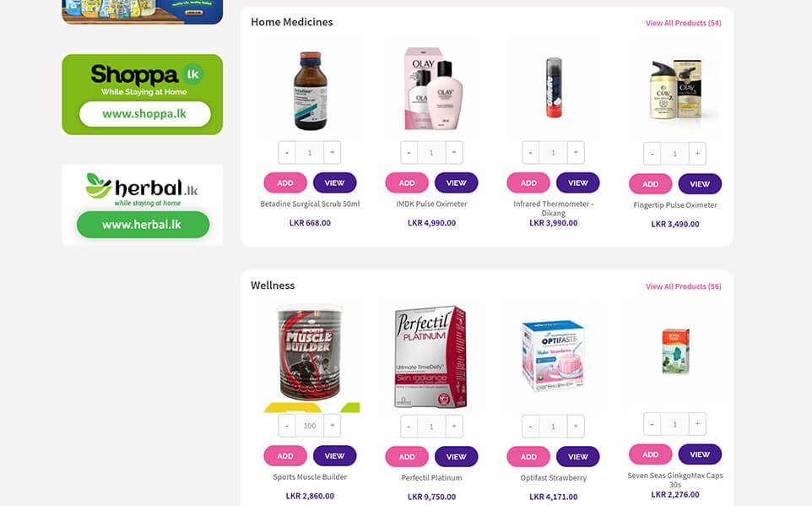Increase quantity for Seven Seas GinkgoMax
The image size is (812, 506).
point(697,424)
